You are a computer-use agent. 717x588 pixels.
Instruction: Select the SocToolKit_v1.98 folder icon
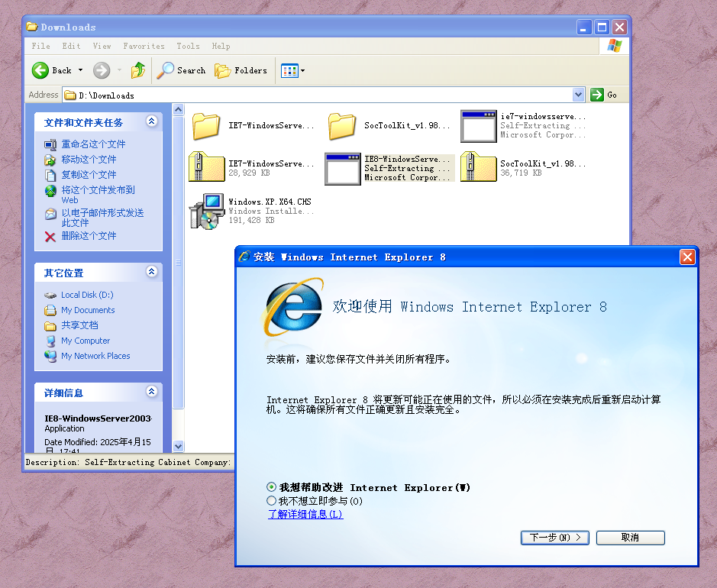(x=341, y=126)
